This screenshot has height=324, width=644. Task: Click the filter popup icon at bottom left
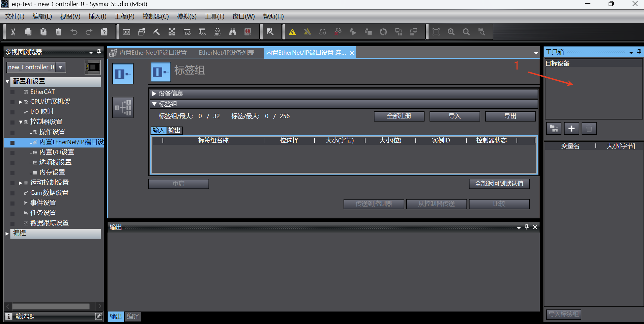98,316
